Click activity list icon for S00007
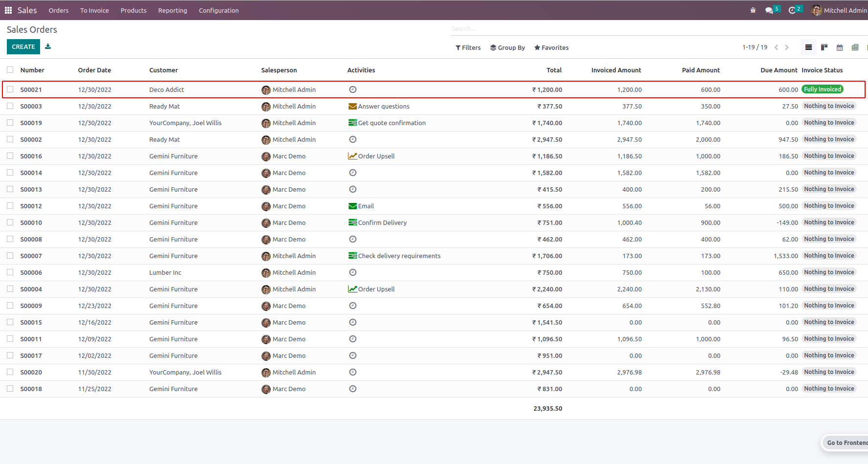 (x=352, y=256)
